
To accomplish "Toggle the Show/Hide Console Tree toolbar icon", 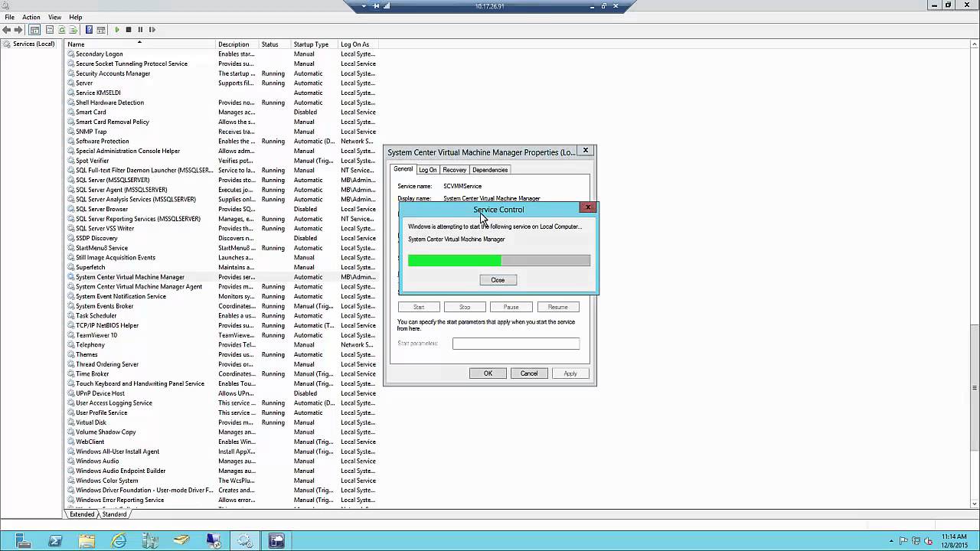I will 35,30.
